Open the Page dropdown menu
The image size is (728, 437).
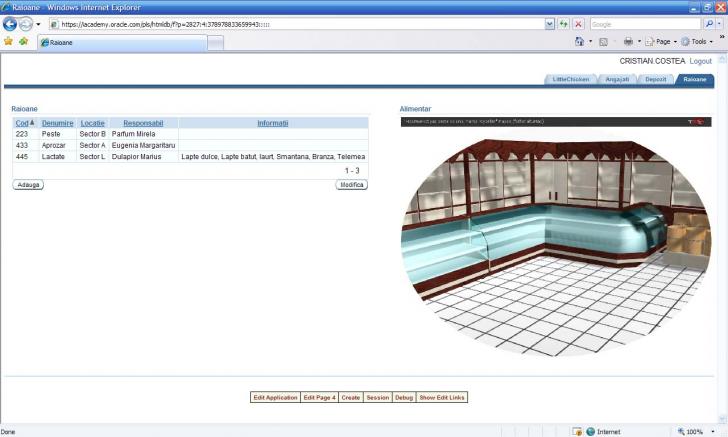coord(660,42)
